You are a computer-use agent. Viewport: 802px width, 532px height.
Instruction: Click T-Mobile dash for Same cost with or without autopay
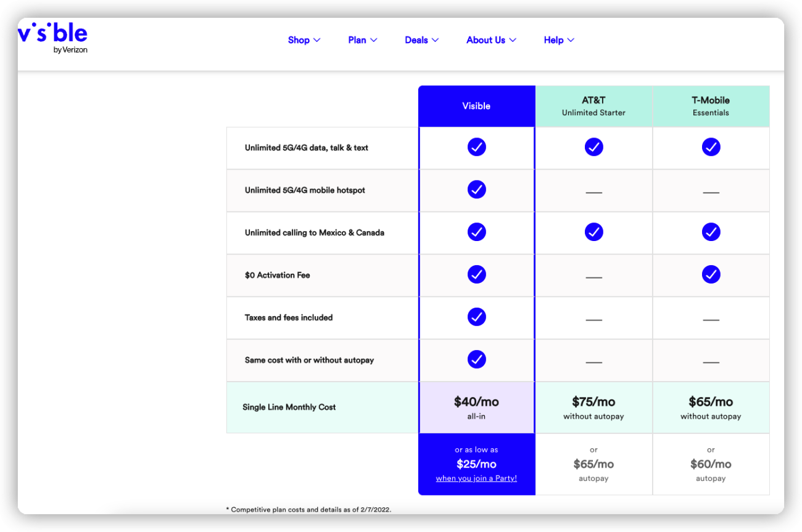tap(711, 362)
